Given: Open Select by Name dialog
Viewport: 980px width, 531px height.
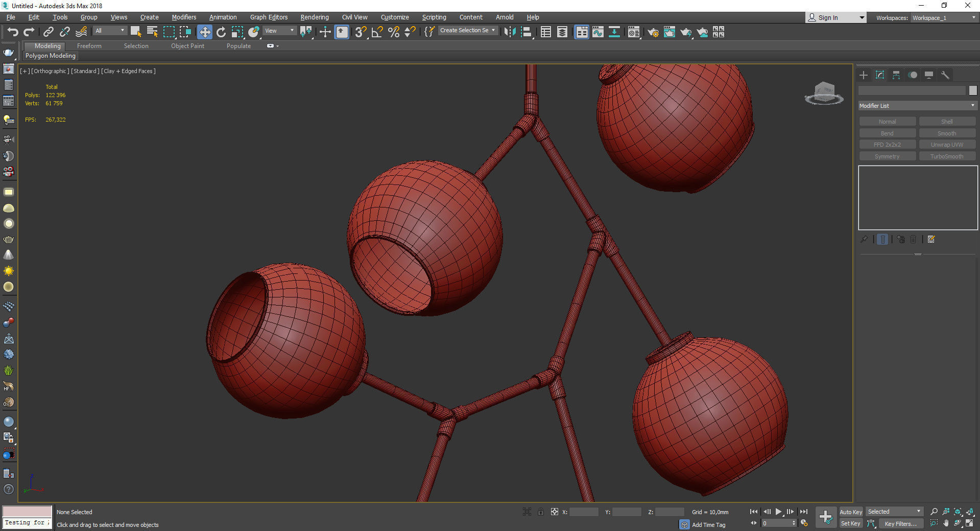Looking at the screenshot, I should point(152,32).
